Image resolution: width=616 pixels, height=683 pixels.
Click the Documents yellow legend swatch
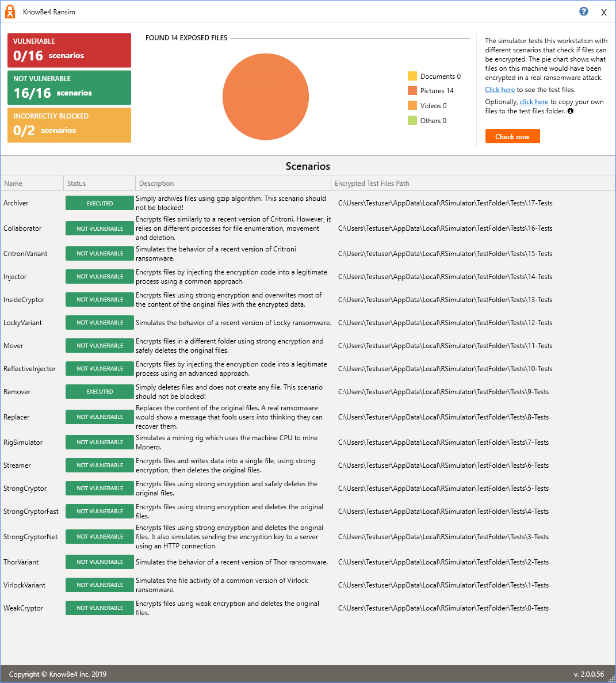(x=412, y=76)
